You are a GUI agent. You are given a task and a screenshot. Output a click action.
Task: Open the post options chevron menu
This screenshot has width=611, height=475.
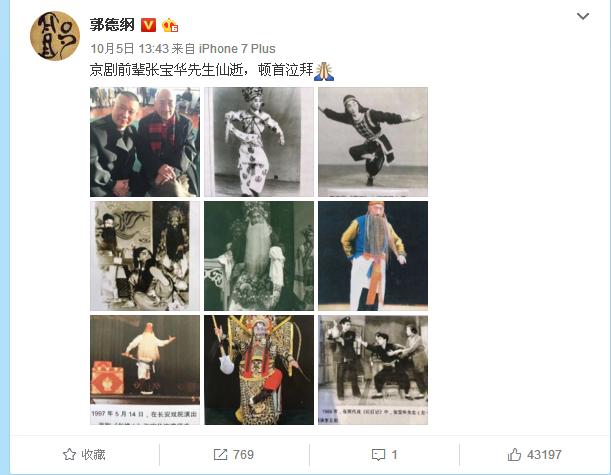coord(583,16)
